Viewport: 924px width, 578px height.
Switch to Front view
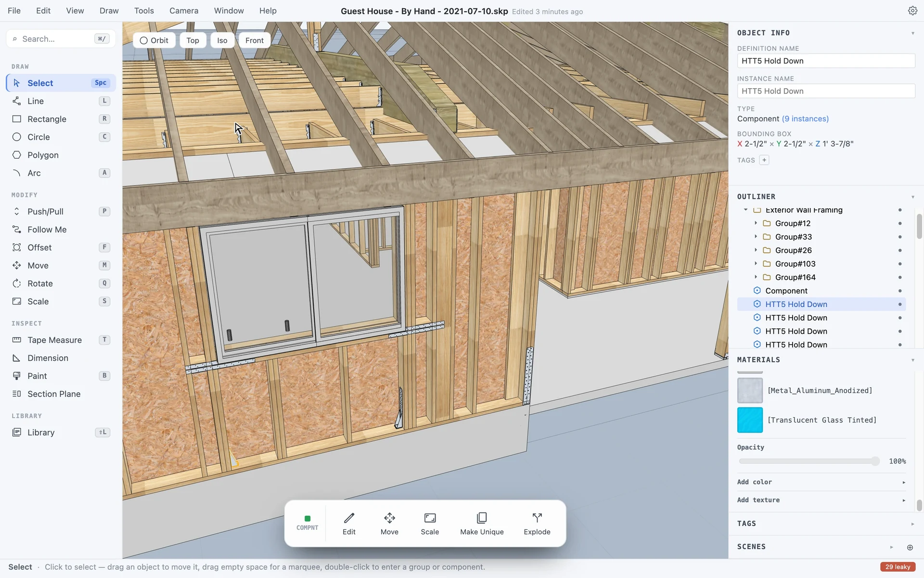[x=255, y=40]
